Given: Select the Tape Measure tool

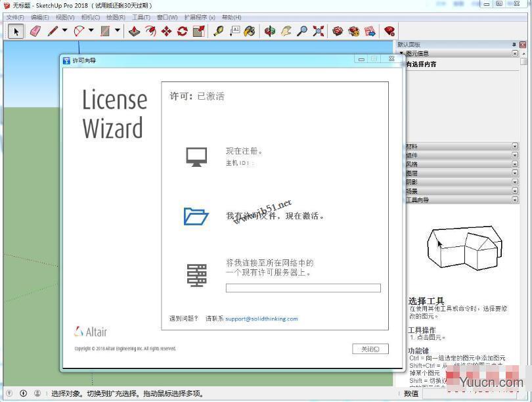Looking at the screenshot, I should pos(218,32).
